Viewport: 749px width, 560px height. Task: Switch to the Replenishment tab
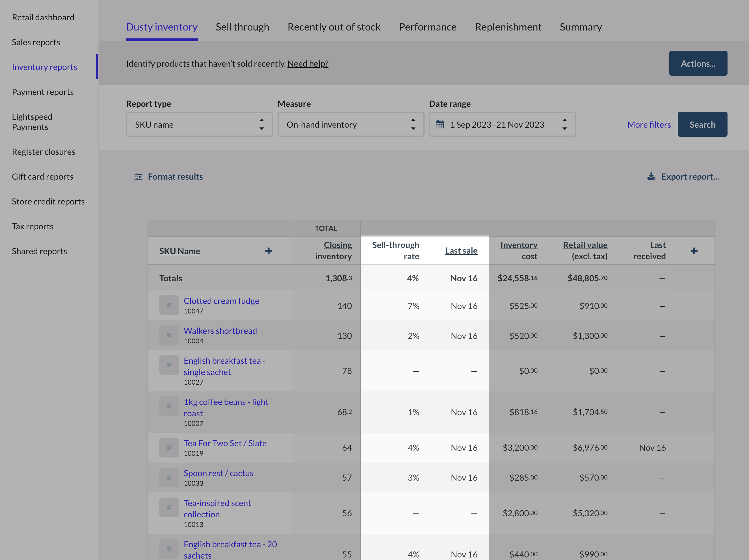(x=508, y=27)
